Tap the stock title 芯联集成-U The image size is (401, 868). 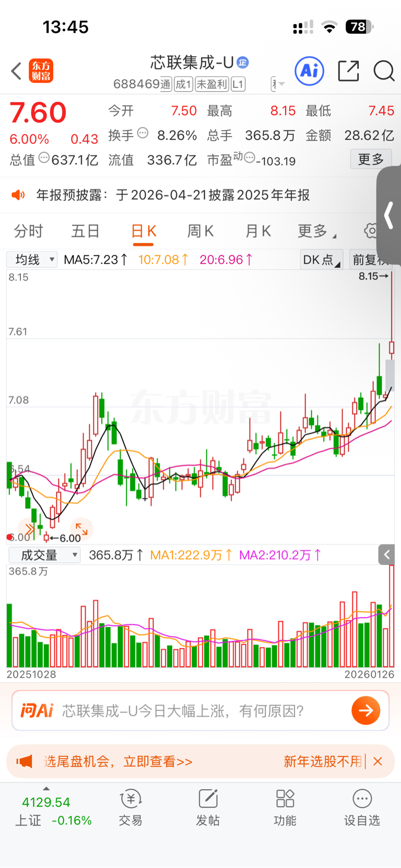coord(192,63)
